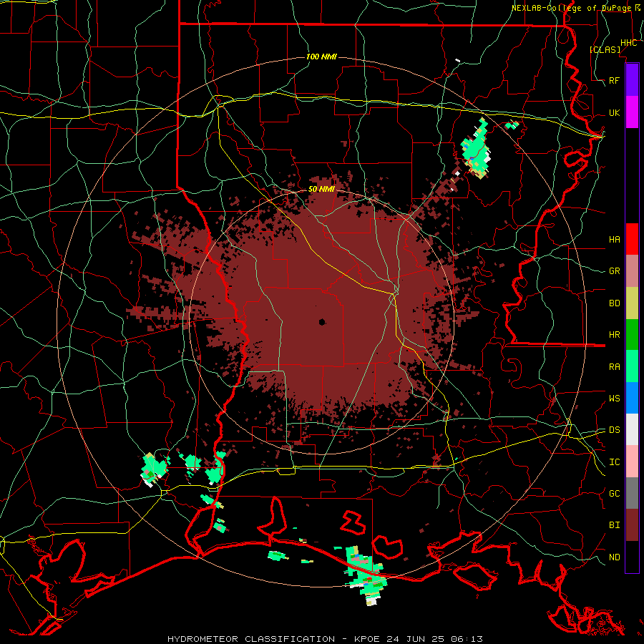Click the RA legend label
Screen dimensions: 644x644
(x=614, y=367)
